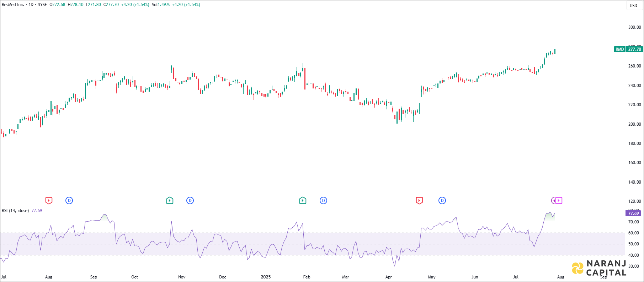The height and width of the screenshot is (282, 644).
Task: Click the 260.00 price axis label
Action: pyautogui.click(x=635, y=66)
